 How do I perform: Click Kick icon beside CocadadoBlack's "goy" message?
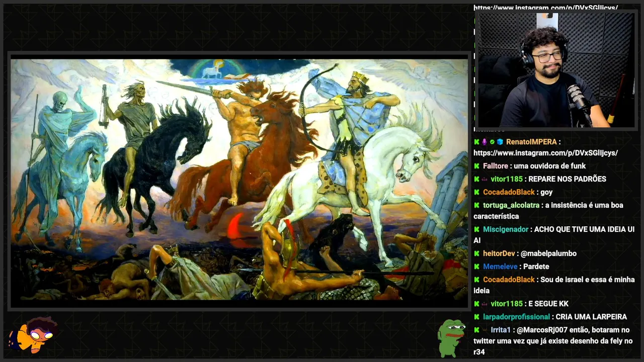point(476,192)
